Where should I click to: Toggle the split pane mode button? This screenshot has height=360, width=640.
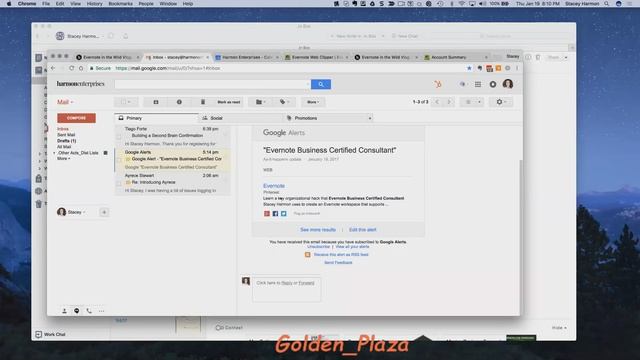pos(468,102)
